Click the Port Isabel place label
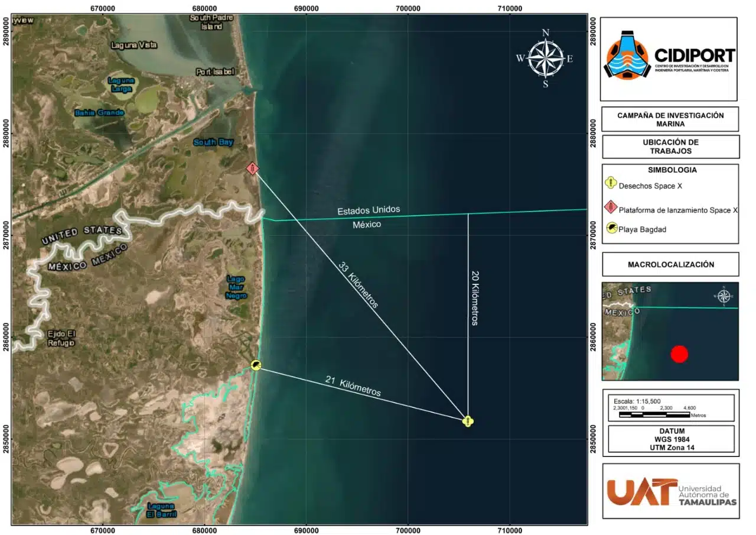This screenshot has width=756, height=535. pyautogui.click(x=215, y=72)
